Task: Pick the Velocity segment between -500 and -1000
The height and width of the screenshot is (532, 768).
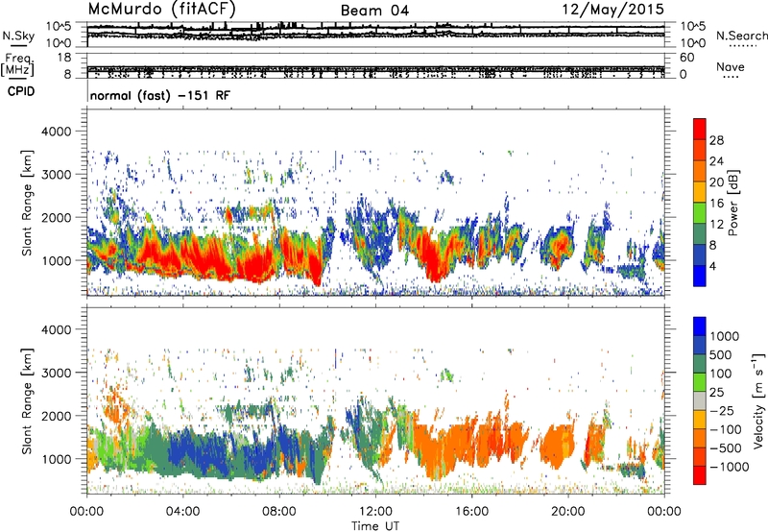Action: coord(700,456)
